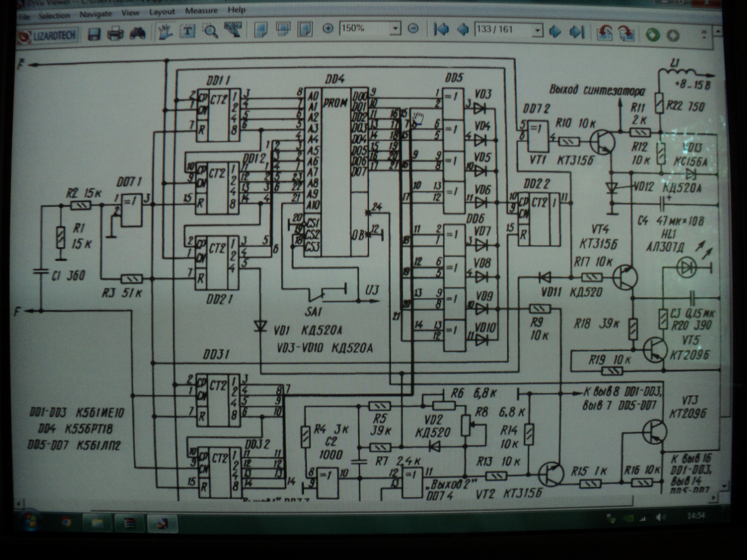Go to the next page
The image size is (747, 560).
click(x=555, y=32)
